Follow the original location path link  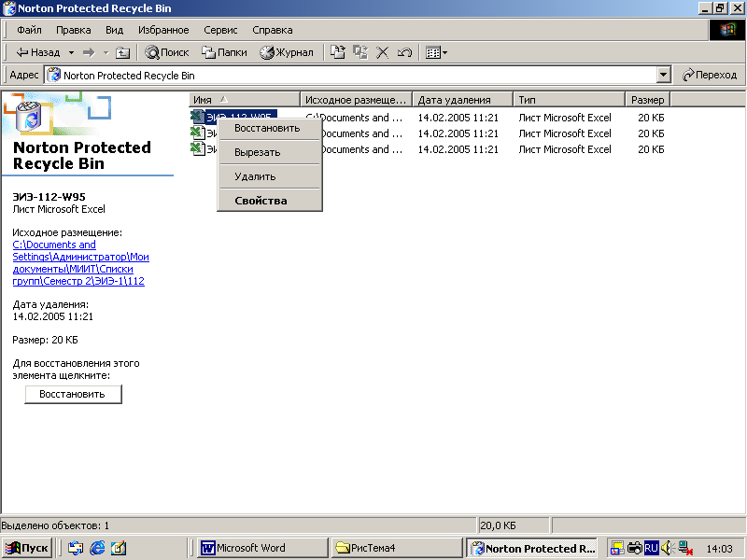click(80, 263)
